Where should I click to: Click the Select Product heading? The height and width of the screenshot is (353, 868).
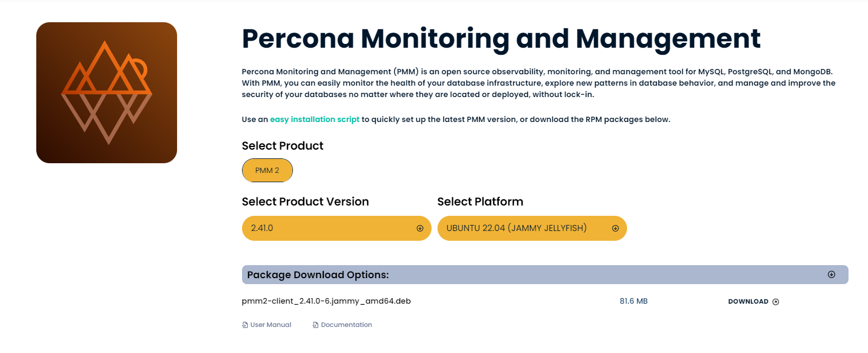(x=283, y=146)
